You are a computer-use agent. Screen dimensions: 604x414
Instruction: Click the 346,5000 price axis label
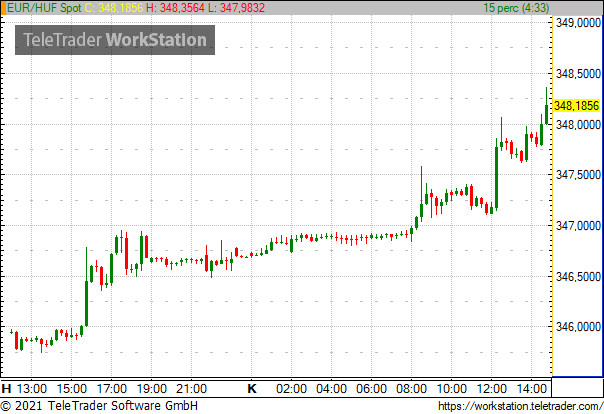(x=578, y=276)
